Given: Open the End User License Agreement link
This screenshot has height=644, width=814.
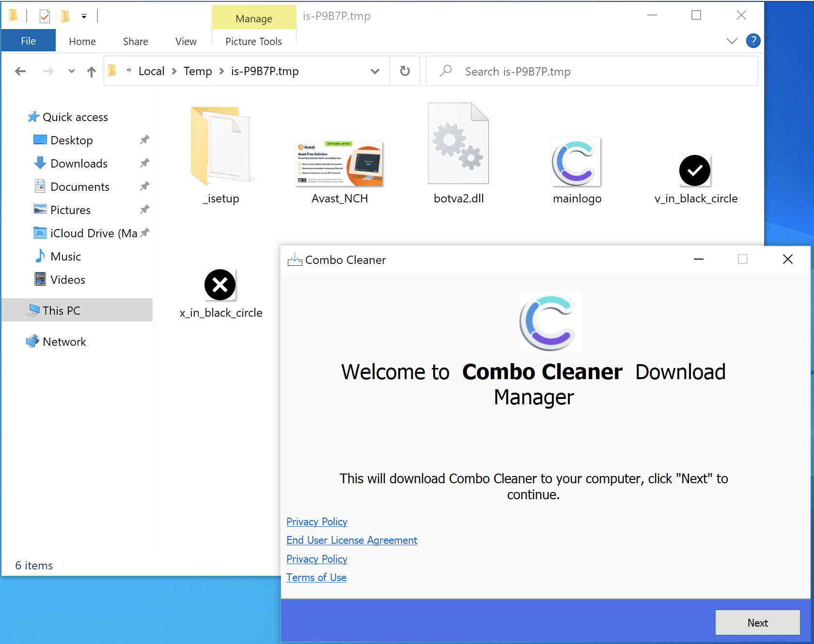Looking at the screenshot, I should pos(352,540).
